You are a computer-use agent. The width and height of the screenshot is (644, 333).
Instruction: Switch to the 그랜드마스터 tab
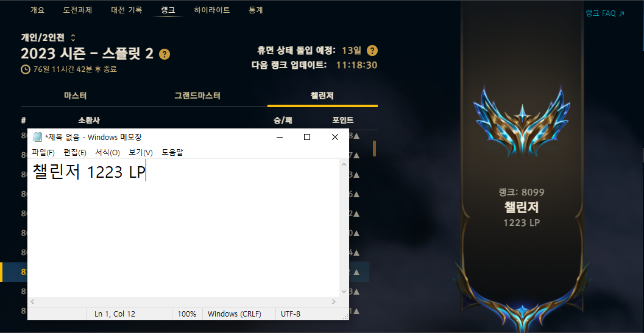coord(197,96)
